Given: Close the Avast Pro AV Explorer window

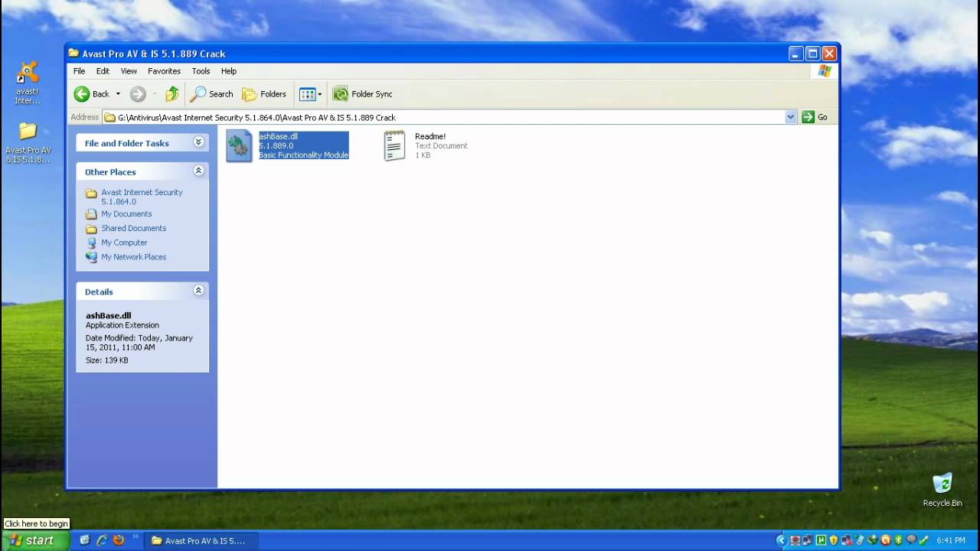Looking at the screenshot, I should coord(829,54).
